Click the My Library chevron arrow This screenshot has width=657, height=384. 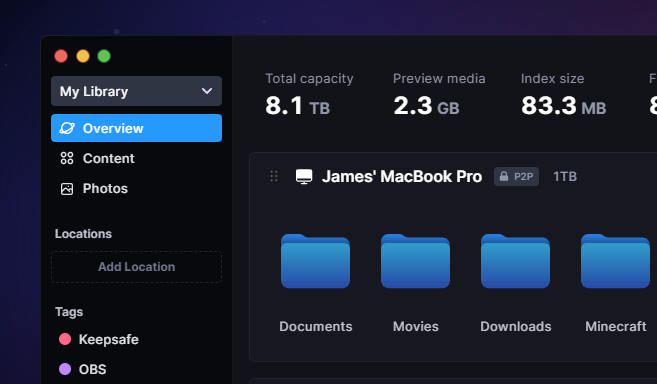pyautogui.click(x=207, y=91)
